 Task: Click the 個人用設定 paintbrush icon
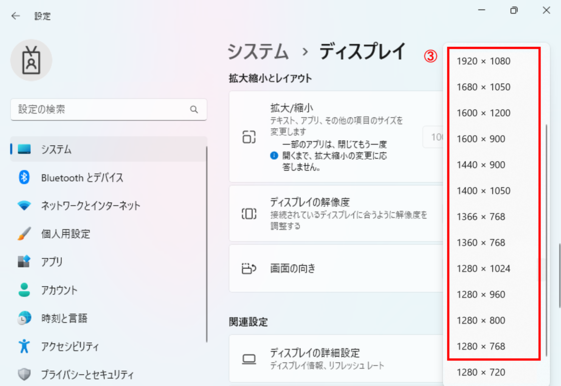tap(24, 234)
